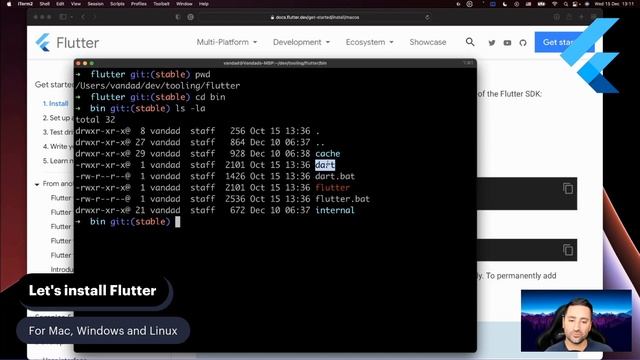This screenshot has width=640, height=360.
Task: Click 'ls -la' command text in terminal
Action: (190, 109)
